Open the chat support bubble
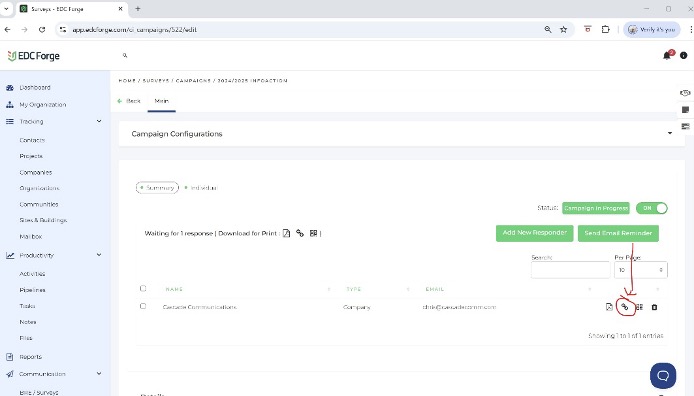Image resolution: width=694 pixels, height=396 pixels. click(x=663, y=376)
